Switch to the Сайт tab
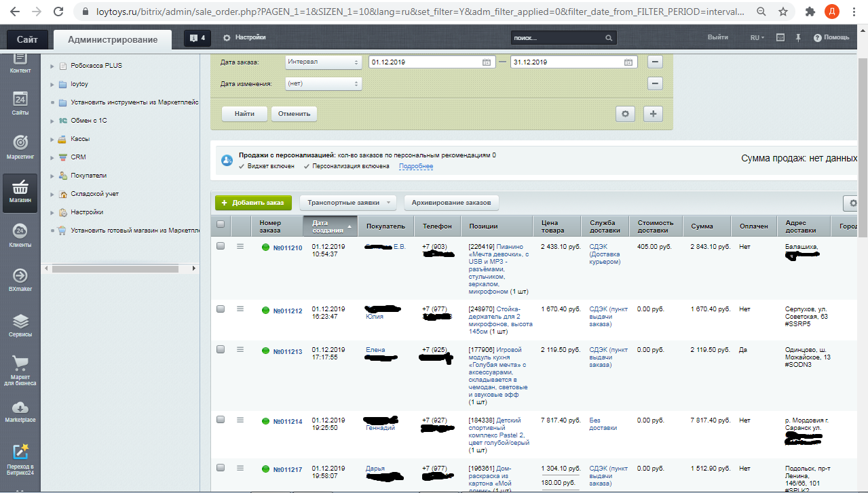This screenshot has height=493, width=868. coord(27,39)
